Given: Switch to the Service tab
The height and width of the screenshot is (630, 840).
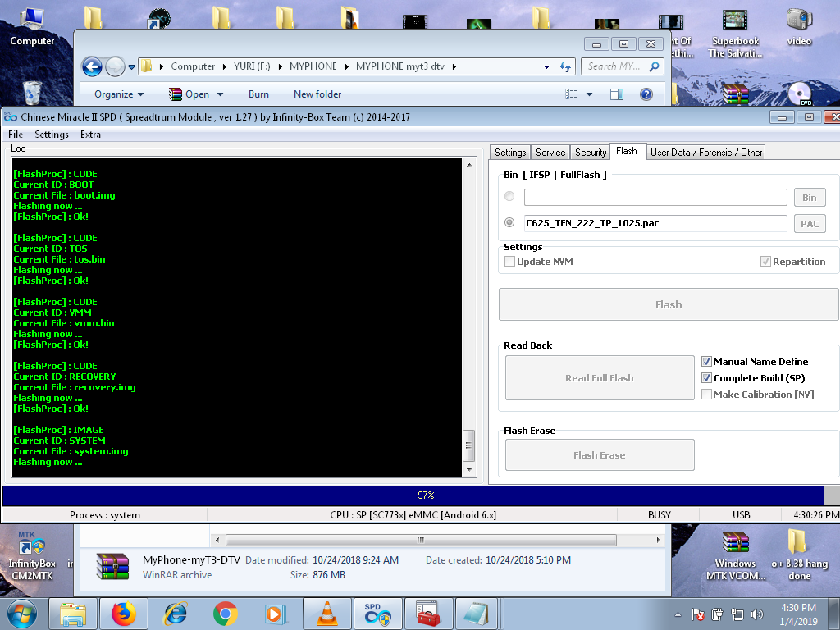Looking at the screenshot, I should [550, 153].
